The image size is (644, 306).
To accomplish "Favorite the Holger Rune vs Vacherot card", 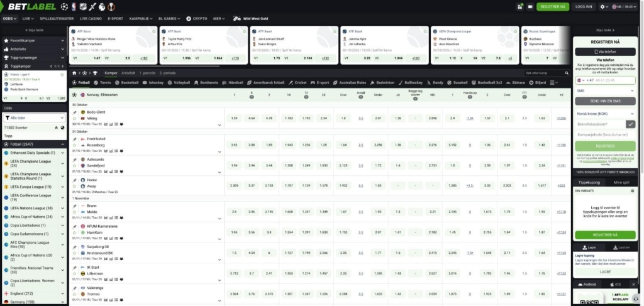I will coord(153,31).
